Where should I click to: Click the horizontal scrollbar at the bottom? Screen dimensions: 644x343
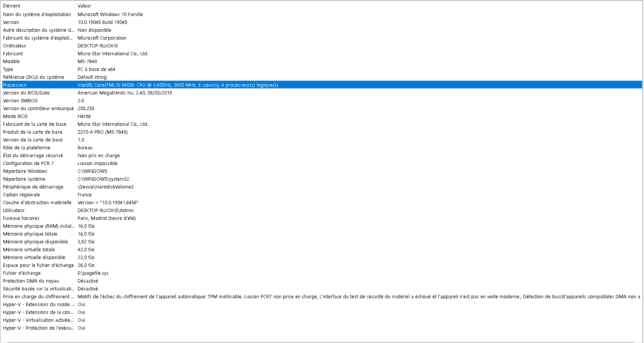321,342
